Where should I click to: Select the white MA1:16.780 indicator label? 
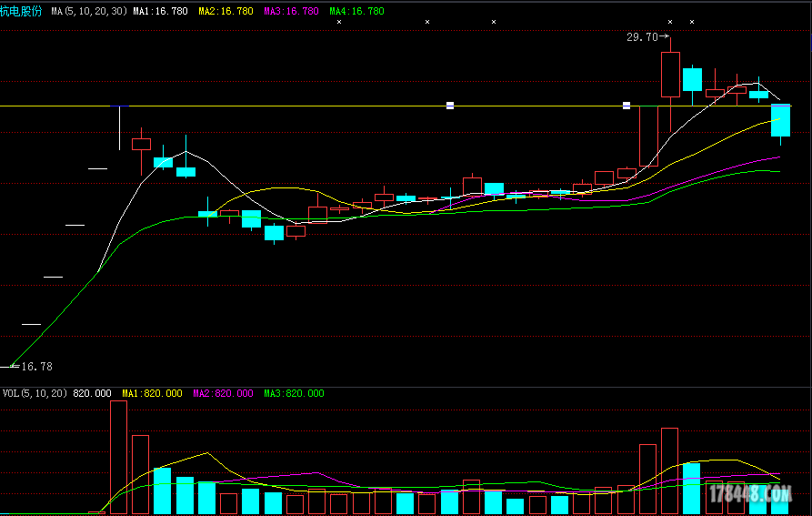[161, 11]
